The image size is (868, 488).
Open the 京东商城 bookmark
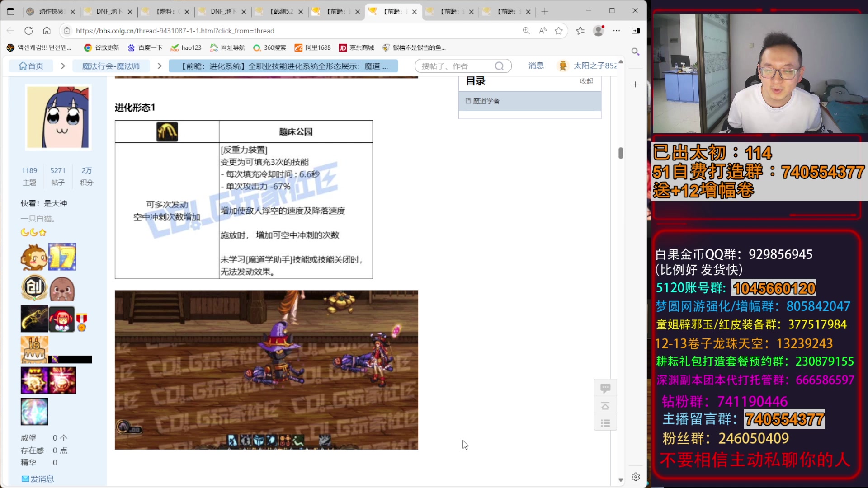pos(357,47)
